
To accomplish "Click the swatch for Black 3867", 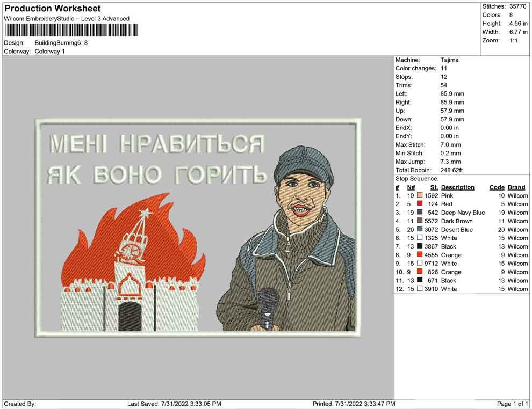I will (420, 246).
